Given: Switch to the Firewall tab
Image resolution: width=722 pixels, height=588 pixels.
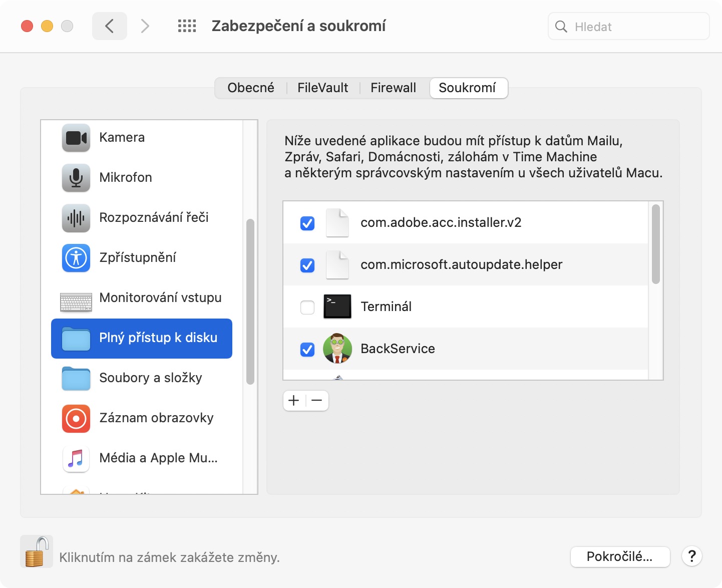Looking at the screenshot, I should [x=393, y=88].
